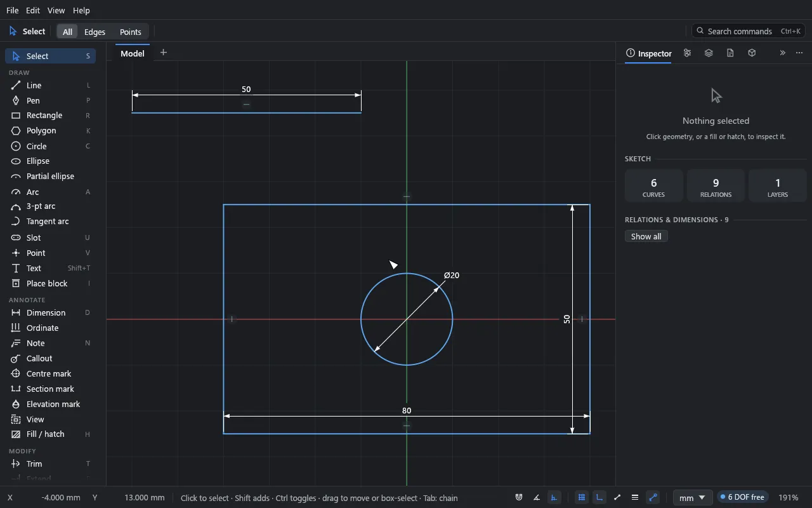Click the Show all relations button
Image resolution: width=812 pixels, height=508 pixels.
646,236
